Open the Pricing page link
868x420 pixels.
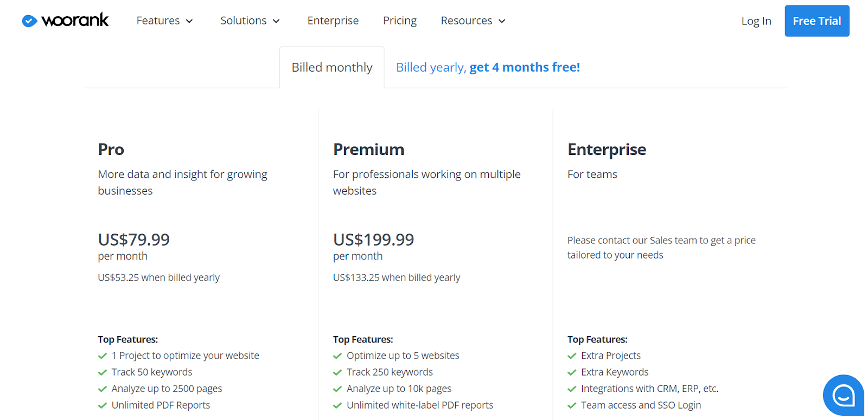[x=400, y=21]
